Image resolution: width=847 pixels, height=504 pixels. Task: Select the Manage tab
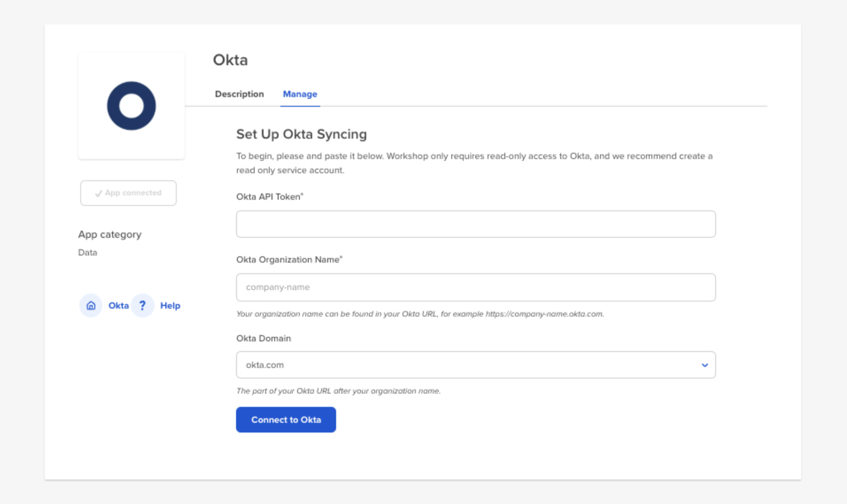click(x=300, y=94)
